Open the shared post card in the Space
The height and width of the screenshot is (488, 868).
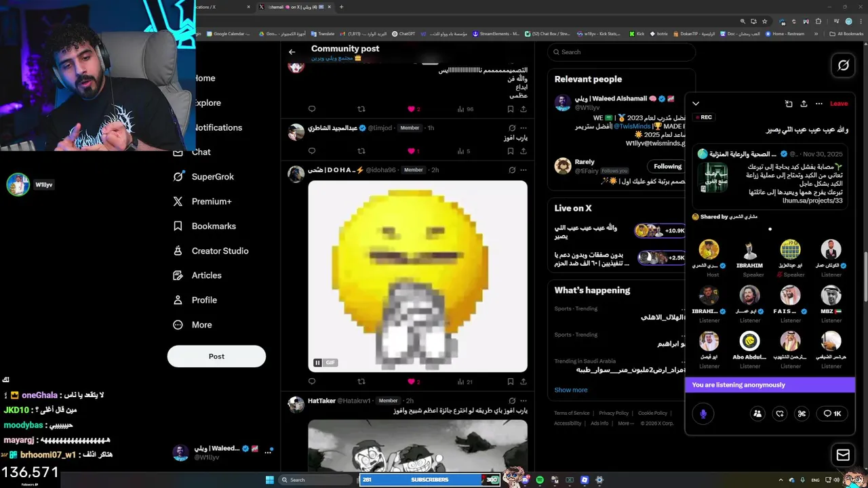coord(770,176)
